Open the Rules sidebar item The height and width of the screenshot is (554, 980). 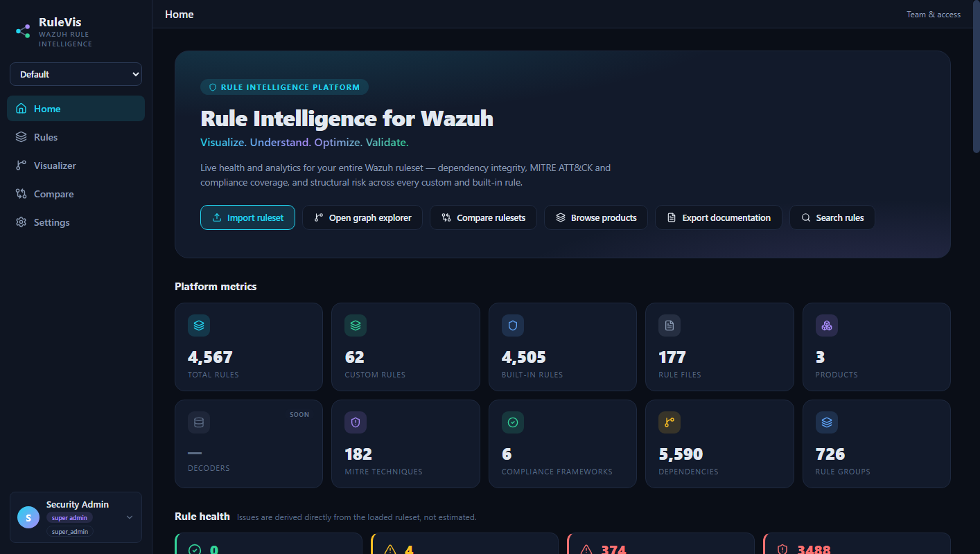(x=76, y=137)
